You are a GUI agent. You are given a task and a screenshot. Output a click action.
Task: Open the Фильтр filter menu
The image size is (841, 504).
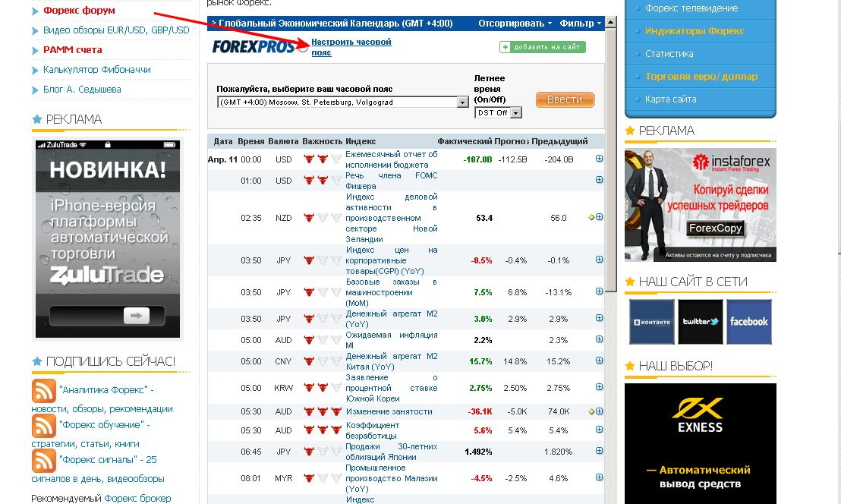581,23
